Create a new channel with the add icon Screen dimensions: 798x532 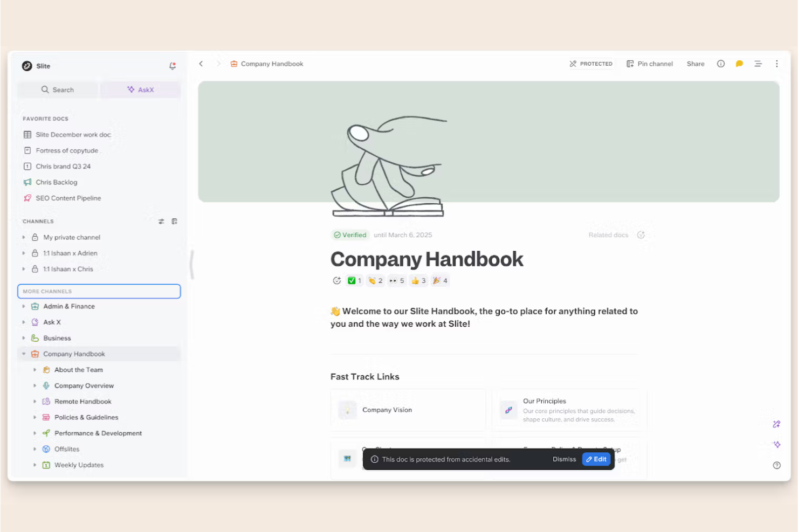174,221
